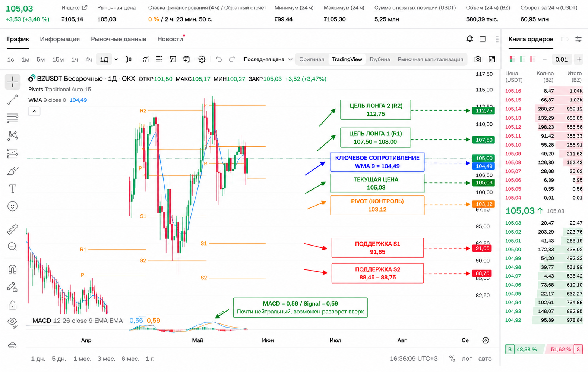
Task: Expand the timeframe dropdown arrow
Action: click(116, 59)
